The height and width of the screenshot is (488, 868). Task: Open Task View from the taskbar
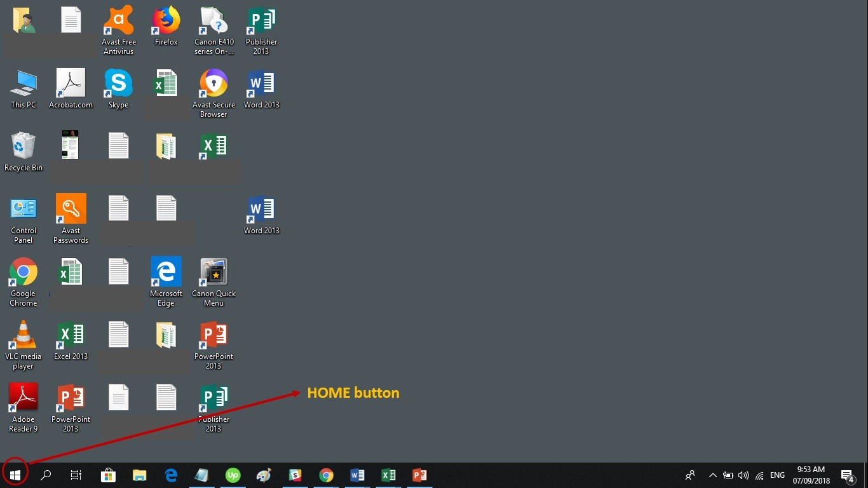[76, 475]
